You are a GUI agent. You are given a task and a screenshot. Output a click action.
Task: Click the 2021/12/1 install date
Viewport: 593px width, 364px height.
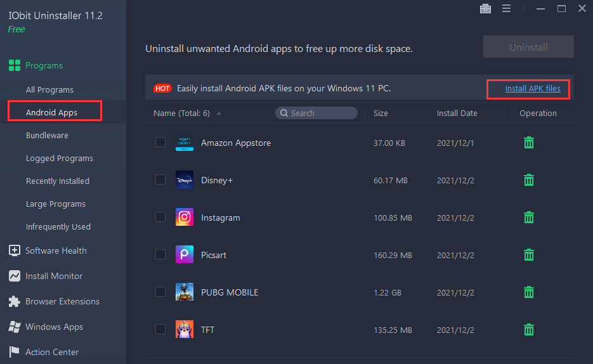pos(455,143)
